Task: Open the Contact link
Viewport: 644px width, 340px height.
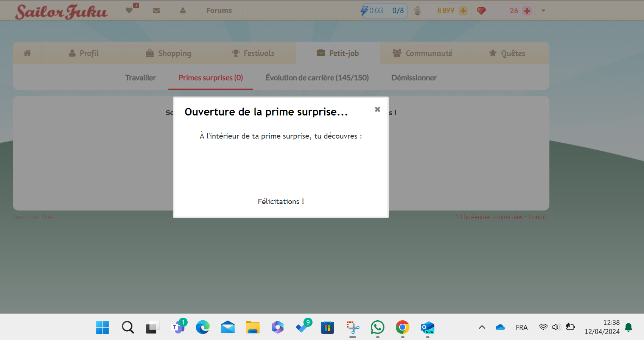Action: [539, 217]
